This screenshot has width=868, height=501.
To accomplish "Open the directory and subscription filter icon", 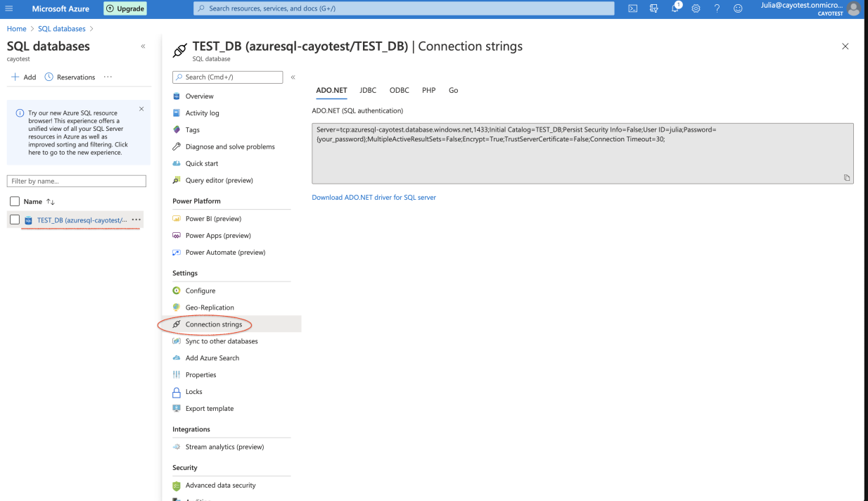I will tap(653, 8).
